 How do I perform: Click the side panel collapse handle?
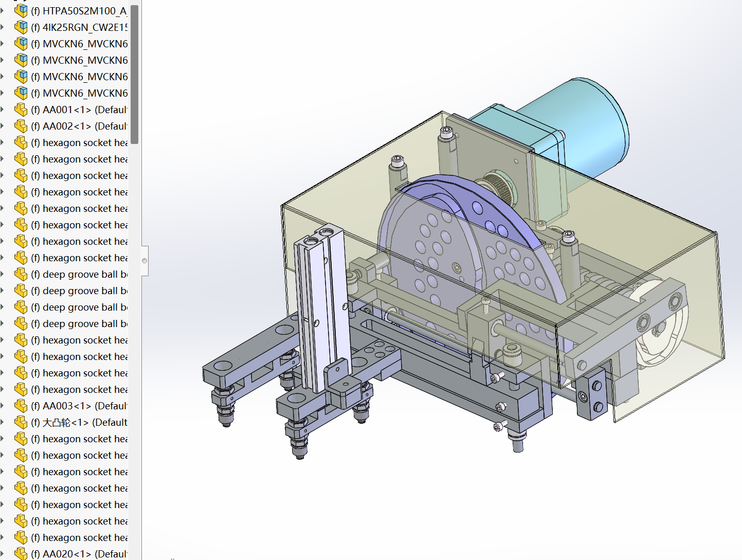coord(145,261)
